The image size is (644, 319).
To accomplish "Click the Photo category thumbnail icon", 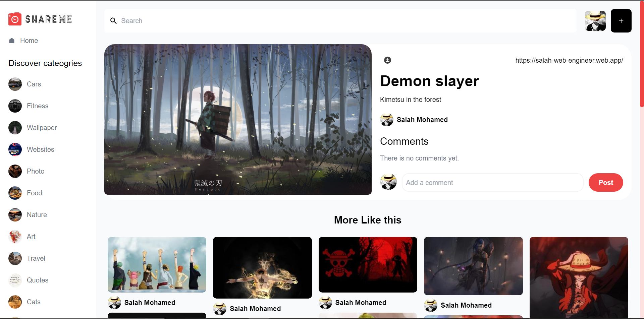I will 15,171.
